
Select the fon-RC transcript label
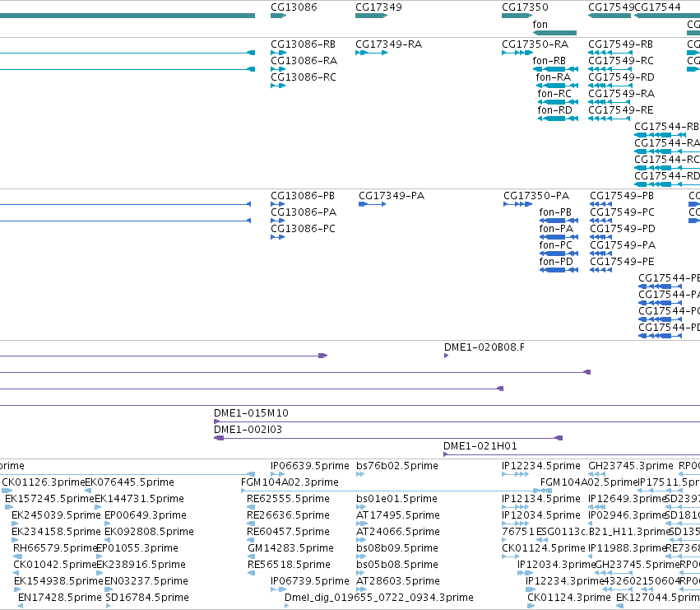554,94
